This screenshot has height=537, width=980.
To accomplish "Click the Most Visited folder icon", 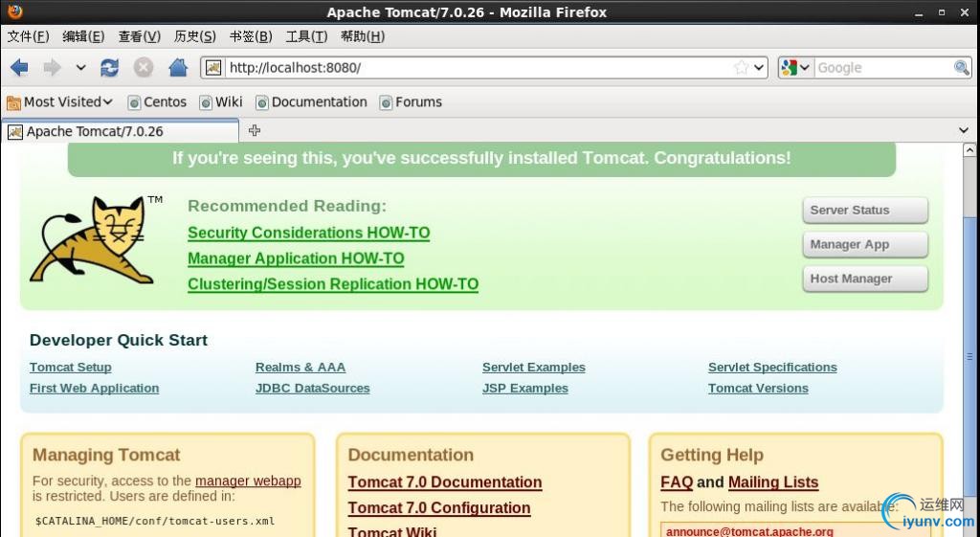I will (13, 102).
